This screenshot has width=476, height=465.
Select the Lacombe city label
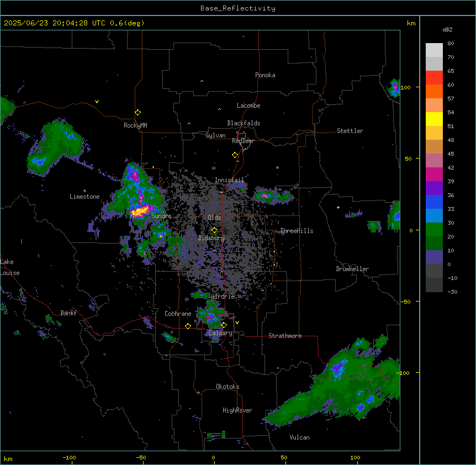coord(248,105)
